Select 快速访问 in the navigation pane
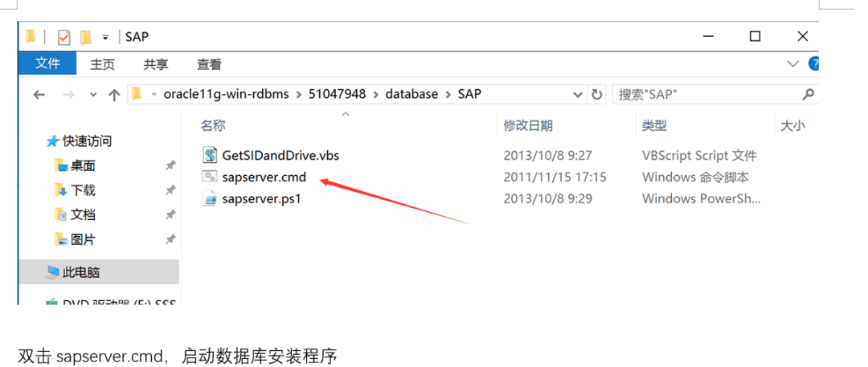 pyautogui.click(x=87, y=141)
